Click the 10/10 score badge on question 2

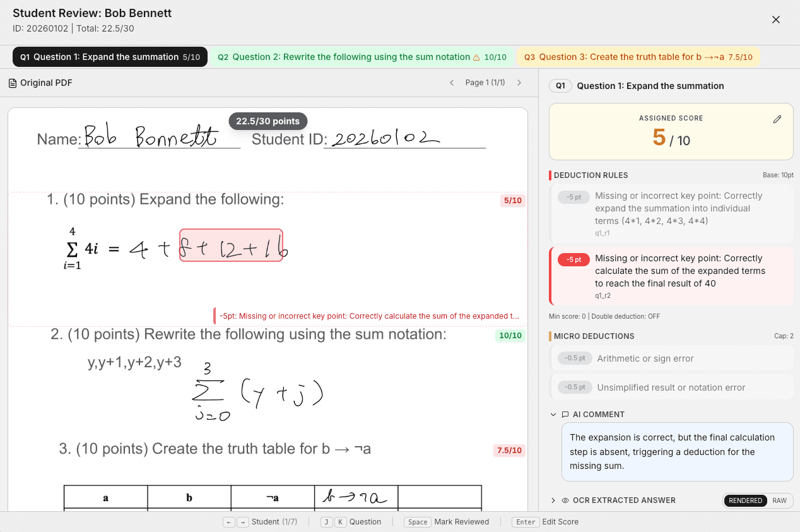[510, 336]
